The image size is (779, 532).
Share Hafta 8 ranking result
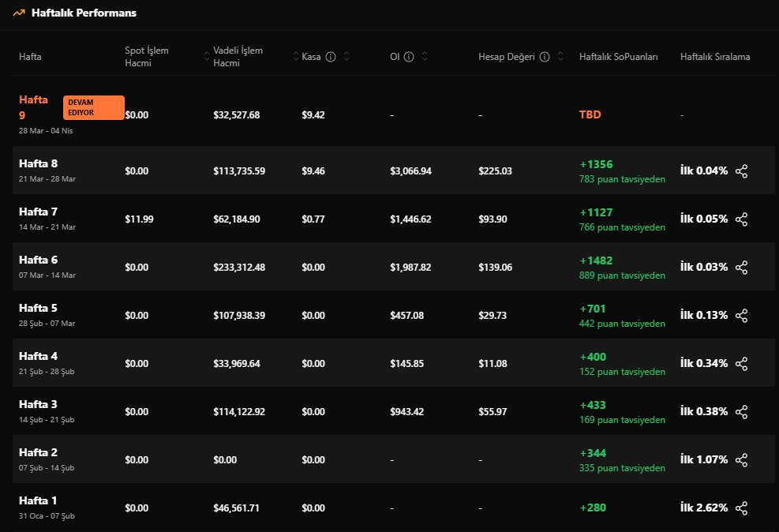(x=741, y=170)
